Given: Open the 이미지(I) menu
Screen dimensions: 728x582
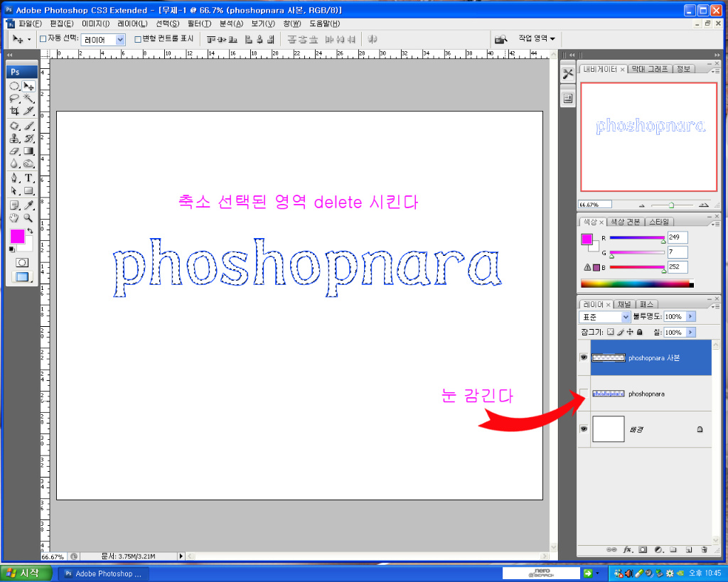Looking at the screenshot, I should point(96,23).
